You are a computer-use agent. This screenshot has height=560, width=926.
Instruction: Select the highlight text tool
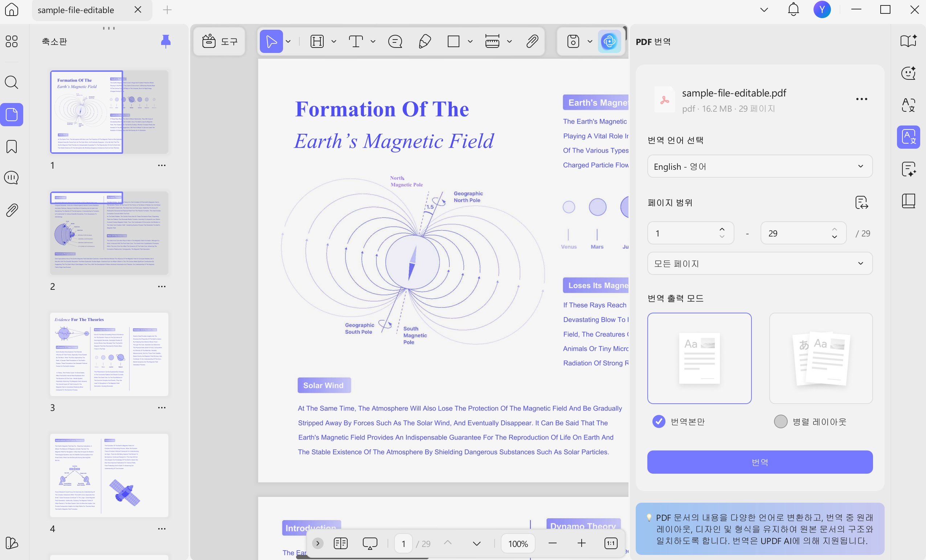(317, 41)
